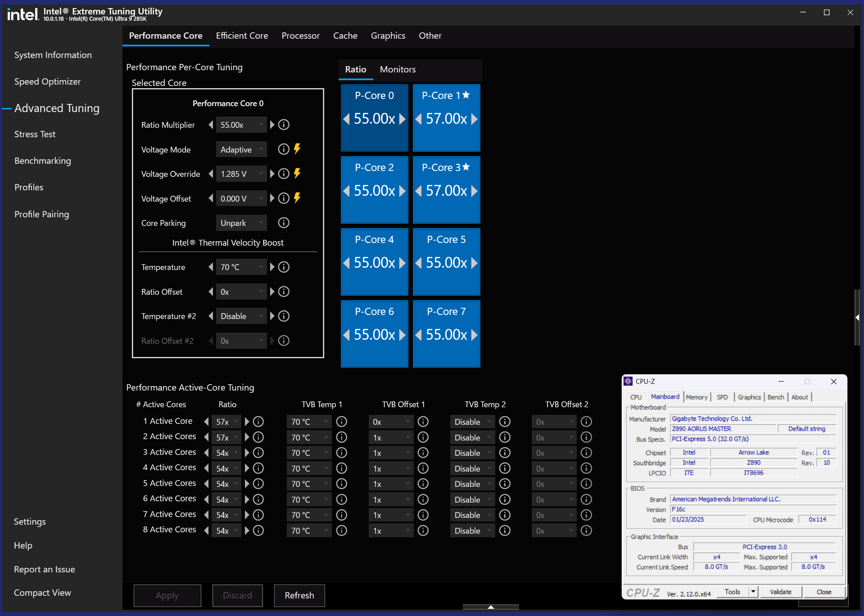Switch to Cache tab
Image resolution: width=864 pixels, height=616 pixels.
(345, 36)
